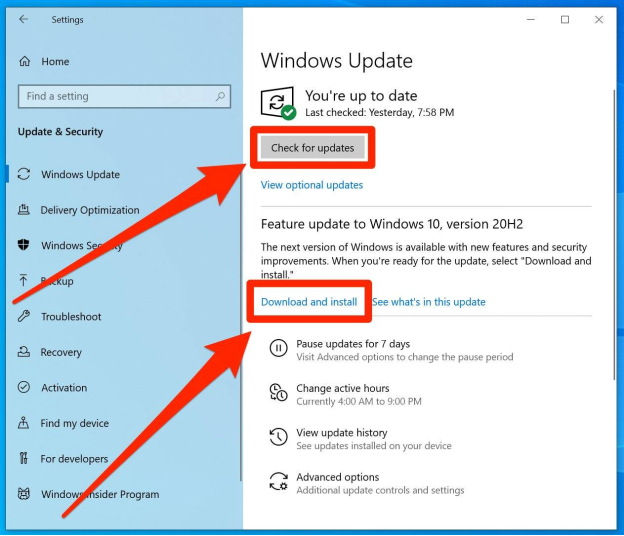Click "Currently 4:00 AM to 9:00 PM" text
Image resolution: width=624 pixels, height=536 pixels.
pos(359,401)
